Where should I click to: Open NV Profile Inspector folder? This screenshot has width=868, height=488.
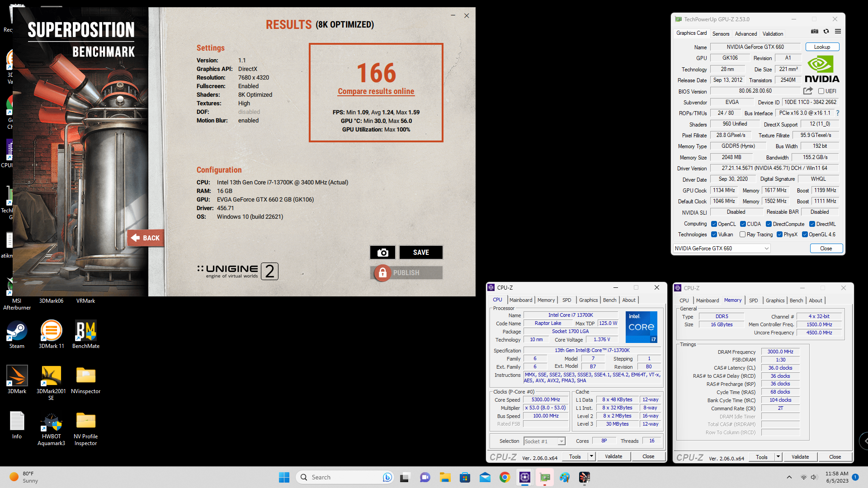(86, 428)
